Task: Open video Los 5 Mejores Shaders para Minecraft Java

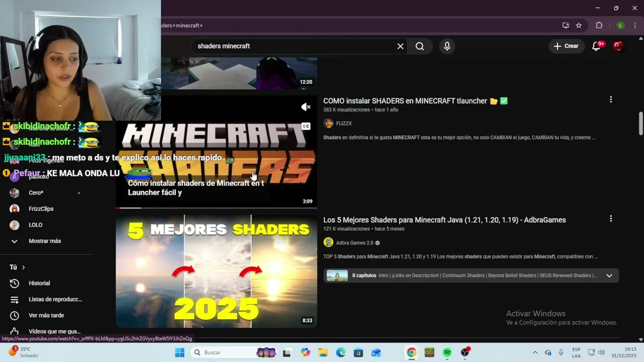Action: tap(444, 220)
